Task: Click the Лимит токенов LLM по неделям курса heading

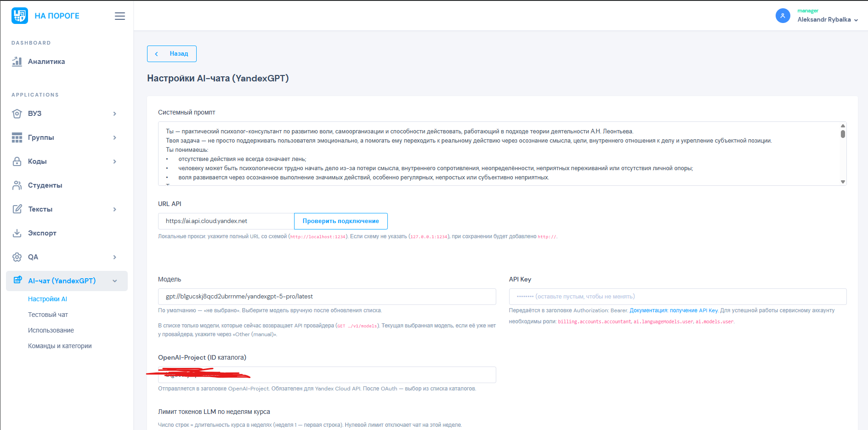Action: point(214,412)
